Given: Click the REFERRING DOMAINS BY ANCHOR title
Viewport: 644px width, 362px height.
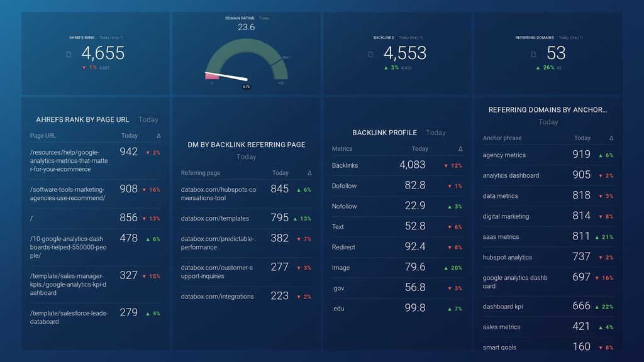Looking at the screenshot, I should [548, 109].
